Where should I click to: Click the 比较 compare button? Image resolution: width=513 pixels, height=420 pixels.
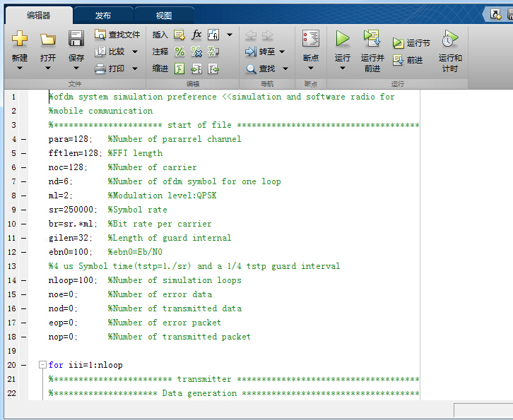[110, 52]
